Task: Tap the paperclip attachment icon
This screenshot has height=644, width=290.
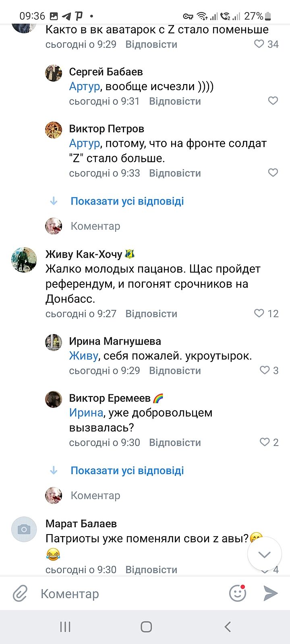Action: coord(20,594)
